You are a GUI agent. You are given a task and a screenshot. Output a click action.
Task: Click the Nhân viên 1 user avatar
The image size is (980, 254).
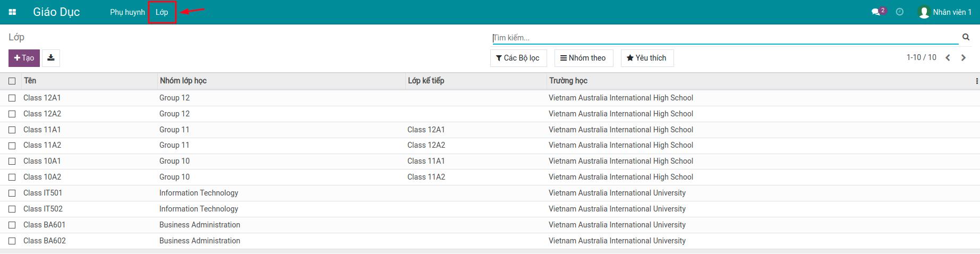924,12
